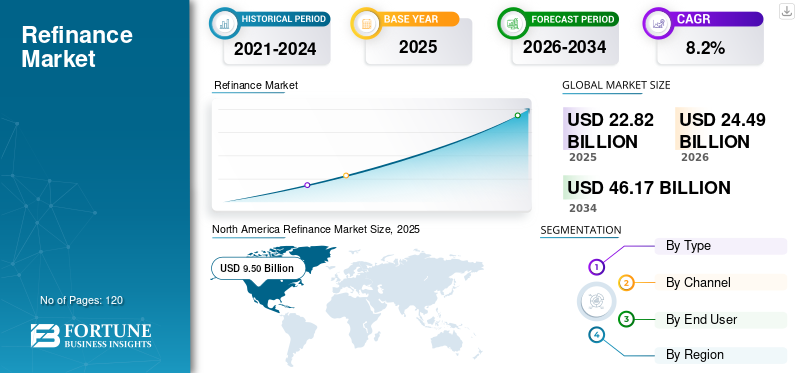The width and height of the screenshot is (800, 373).
Task: Click the Historical Period bar chart icon
Action: pos(224,23)
